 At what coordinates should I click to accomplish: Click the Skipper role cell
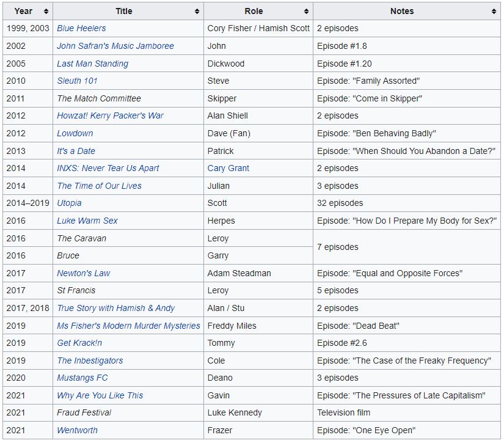tap(258, 98)
